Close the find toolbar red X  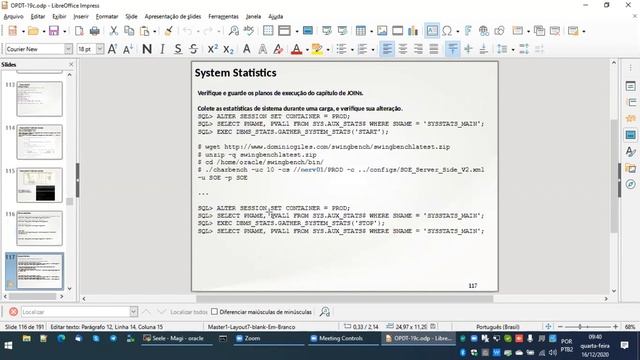[x=13, y=312]
